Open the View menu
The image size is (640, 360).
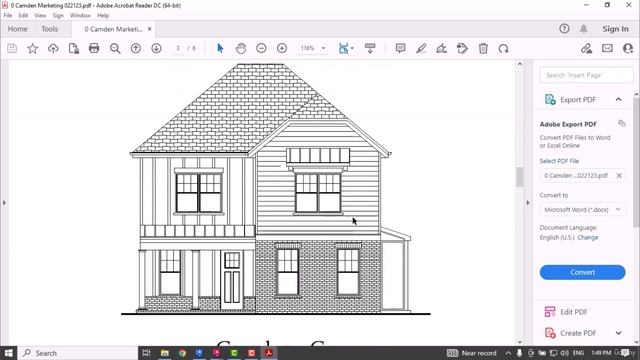(x=40, y=15)
